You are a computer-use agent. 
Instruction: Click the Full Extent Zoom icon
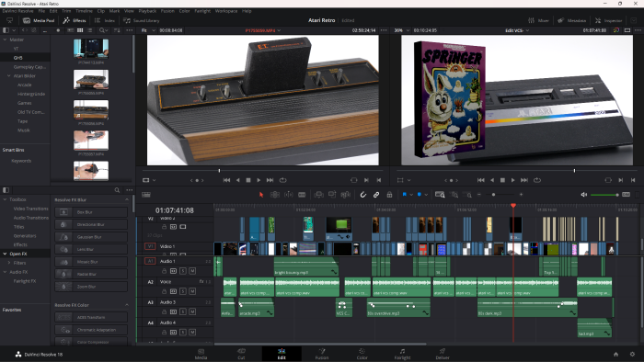click(440, 195)
